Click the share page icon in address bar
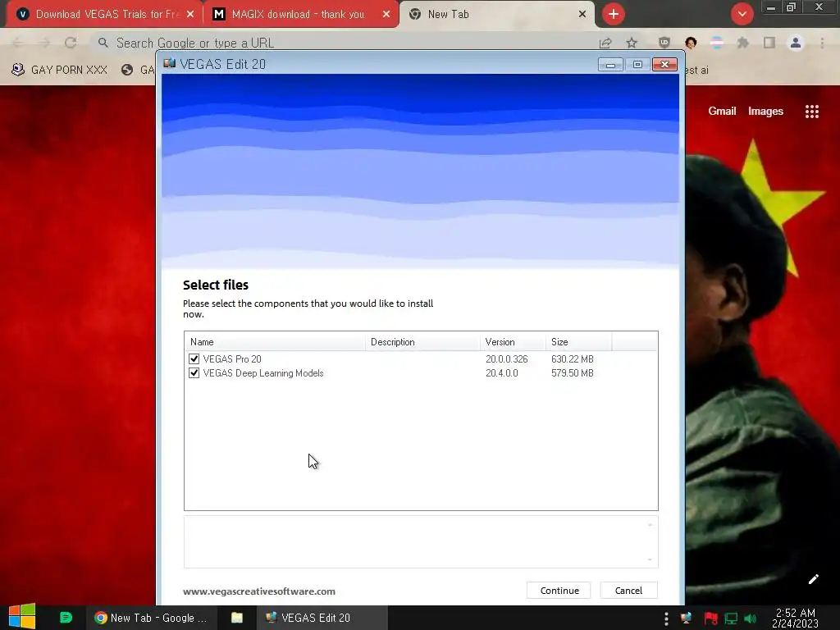This screenshot has height=630, width=840. (x=605, y=43)
